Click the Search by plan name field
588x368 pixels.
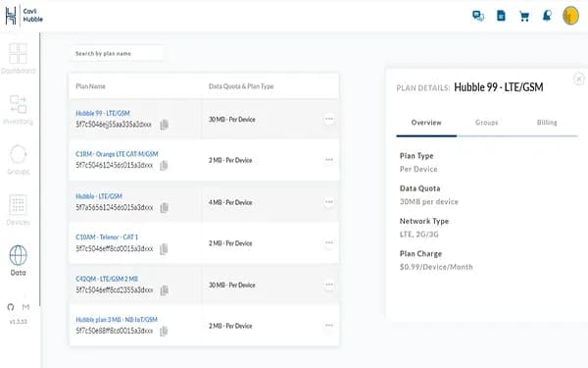[x=117, y=53]
